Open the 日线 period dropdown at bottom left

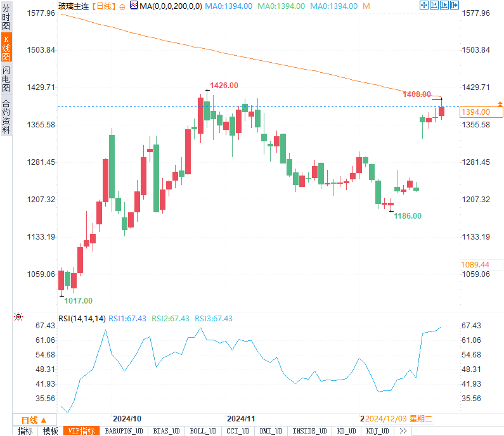[x=34, y=420]
